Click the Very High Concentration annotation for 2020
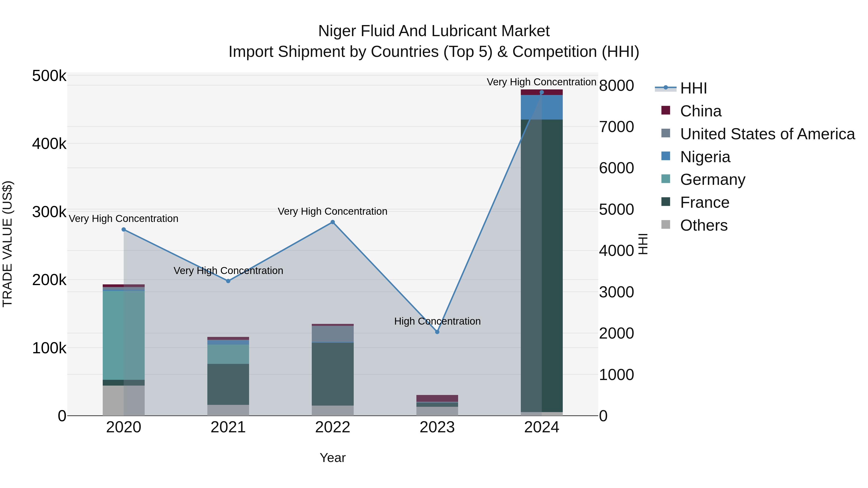Image resolution: width=868 pixels, height=488 pixels. [124, 219]
